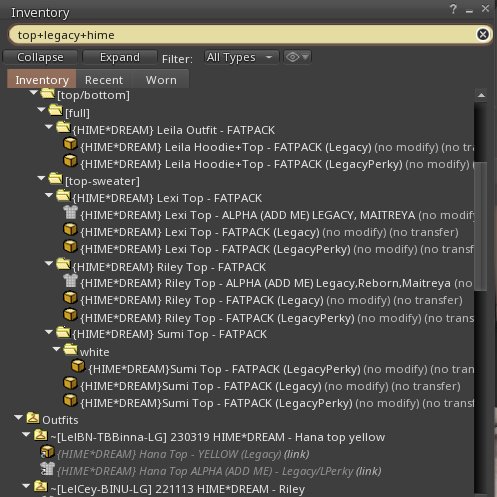Click link box icon of Hana Top YELLOW (Legacy)
Viewport: 497px width, 497px height.
[48, 452]
